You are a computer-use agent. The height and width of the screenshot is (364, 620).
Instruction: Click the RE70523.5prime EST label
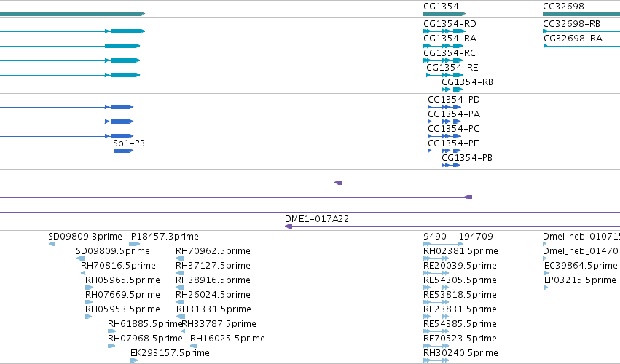[460, 339]
